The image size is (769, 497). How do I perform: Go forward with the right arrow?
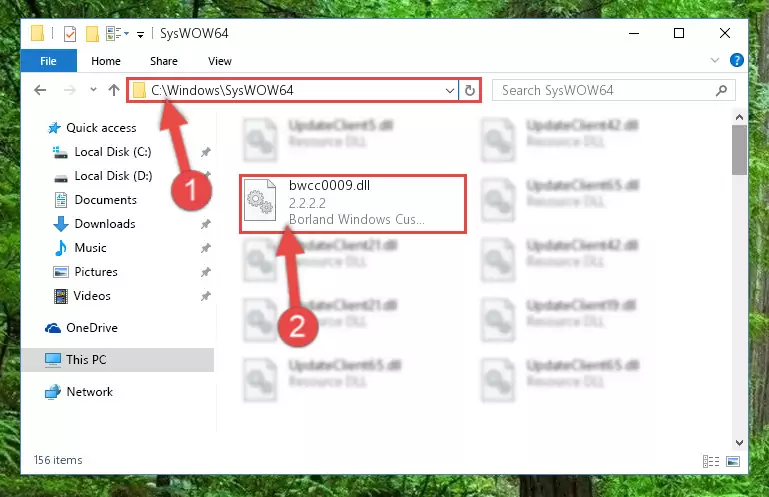70,90
